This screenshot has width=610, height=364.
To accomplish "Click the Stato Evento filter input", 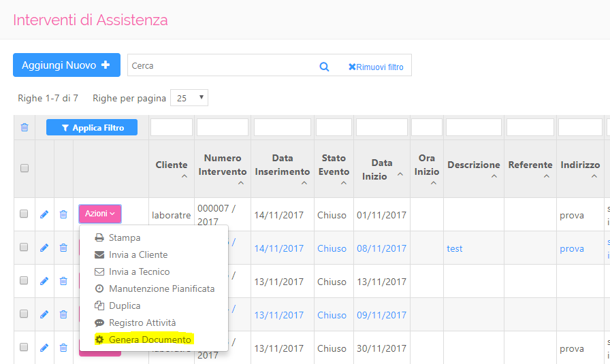I will coord(334,127).
